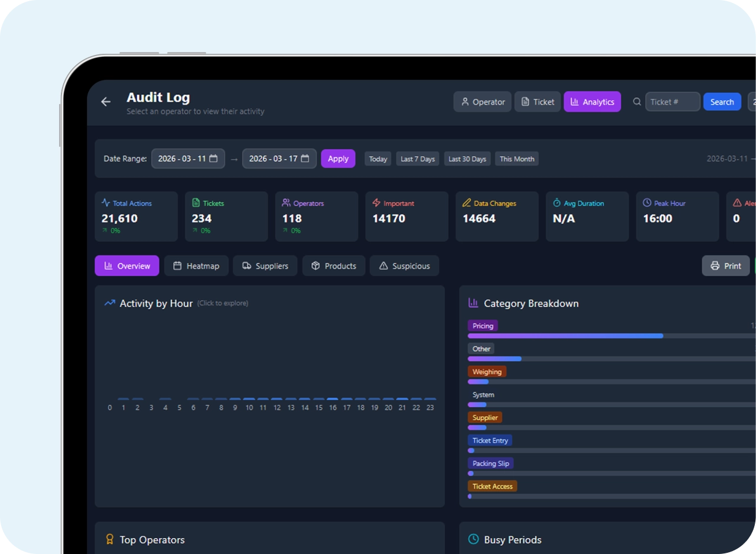Choose the Last 30 Days preset
The image size is (756, 554).
click(467, 159)
